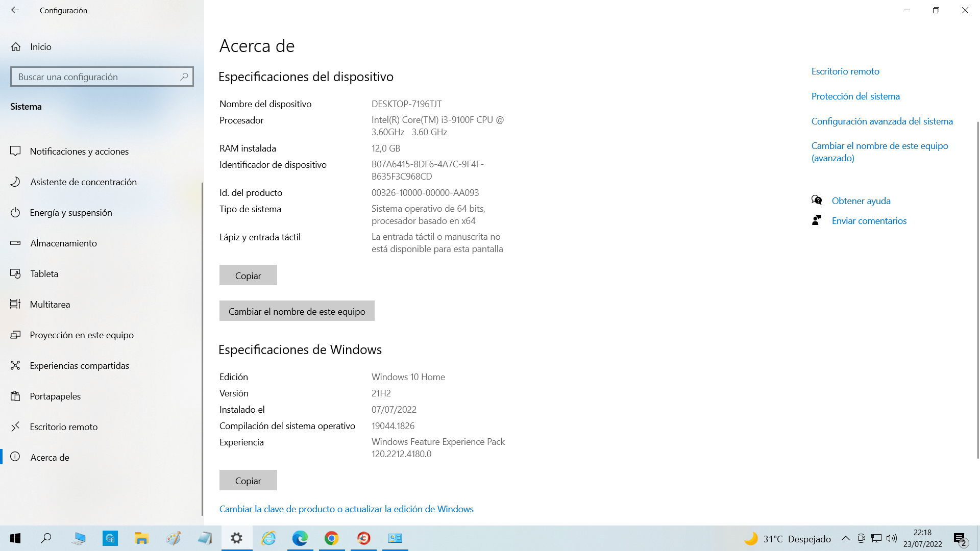The height and width of the screenshot is (551, 980).
Task: Open Protección del sistema link
Action: [x=855, y=96]
